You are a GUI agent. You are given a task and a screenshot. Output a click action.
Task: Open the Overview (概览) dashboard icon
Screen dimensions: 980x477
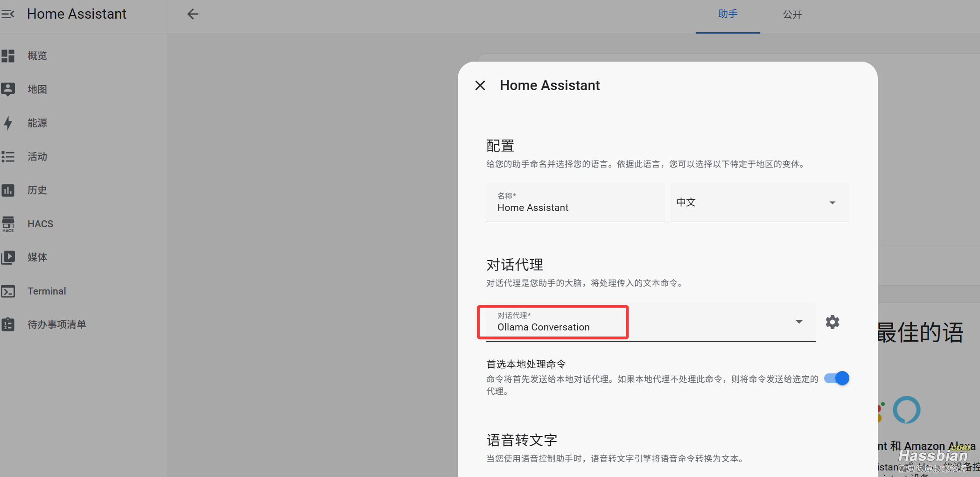tap(8, 56)
